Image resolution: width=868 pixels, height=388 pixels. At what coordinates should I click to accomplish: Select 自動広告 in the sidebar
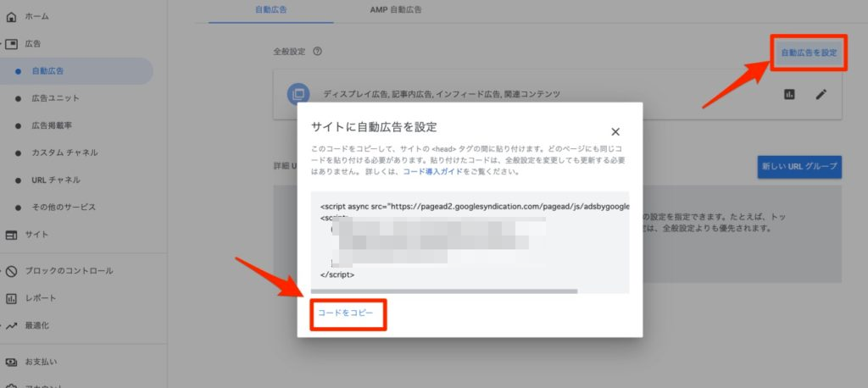point(76,71)
